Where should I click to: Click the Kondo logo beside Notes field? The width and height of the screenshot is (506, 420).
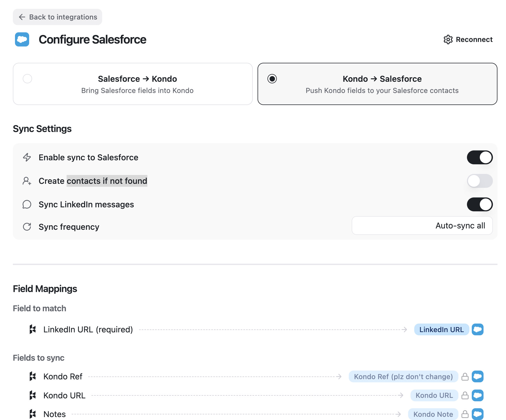[x=33, y=414]
